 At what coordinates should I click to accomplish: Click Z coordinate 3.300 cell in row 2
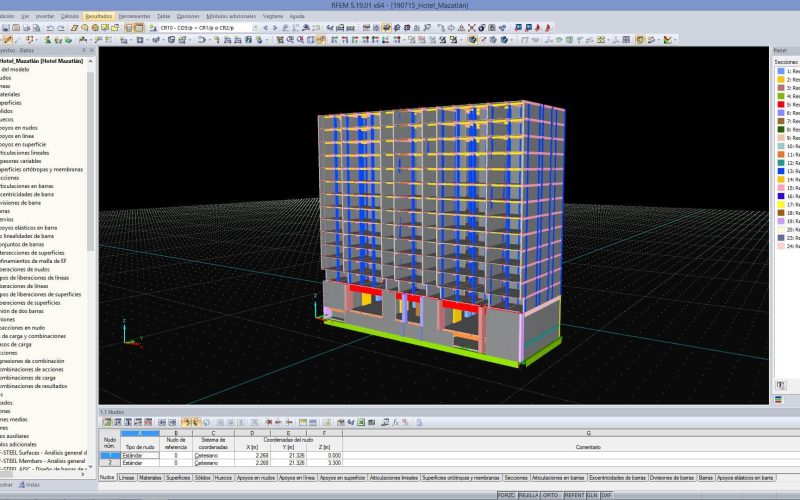click(324, 463)
